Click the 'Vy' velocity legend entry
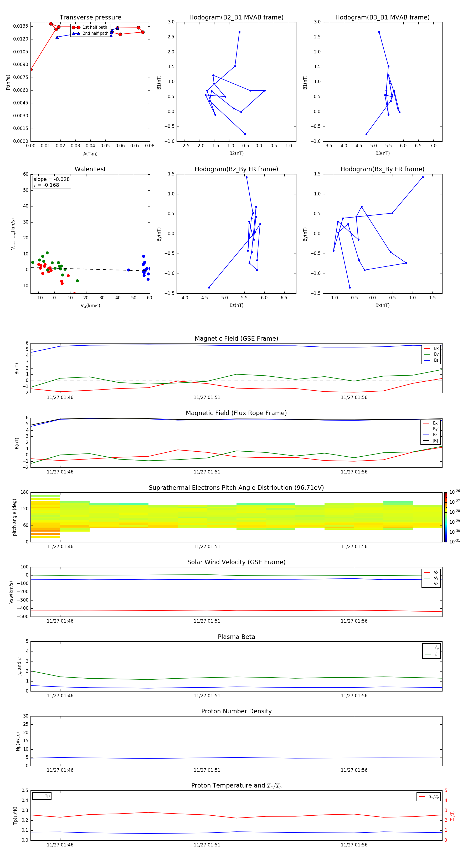 (x=431, y=578)
